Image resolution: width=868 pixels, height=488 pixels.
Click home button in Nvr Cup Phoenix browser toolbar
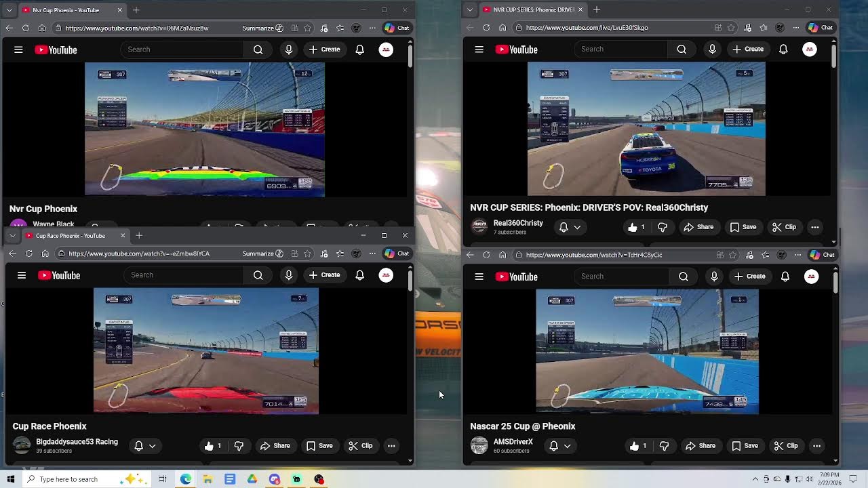42,28
